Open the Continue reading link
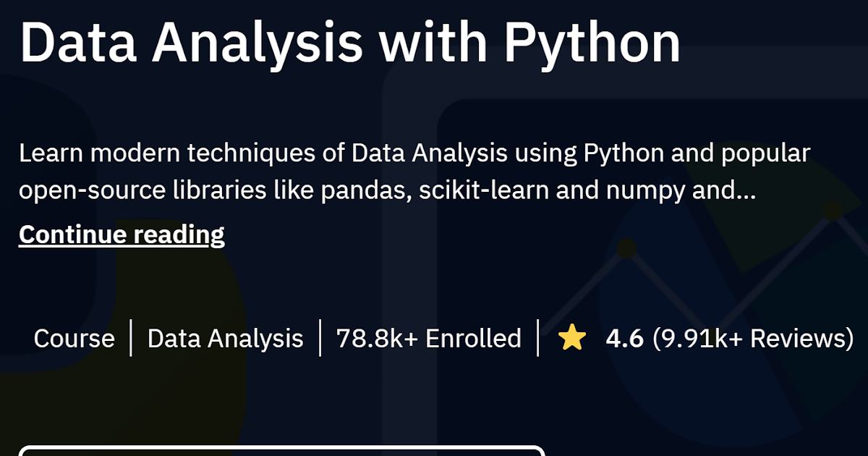Viewport: 868px width, 456px height. pos(122,235)
